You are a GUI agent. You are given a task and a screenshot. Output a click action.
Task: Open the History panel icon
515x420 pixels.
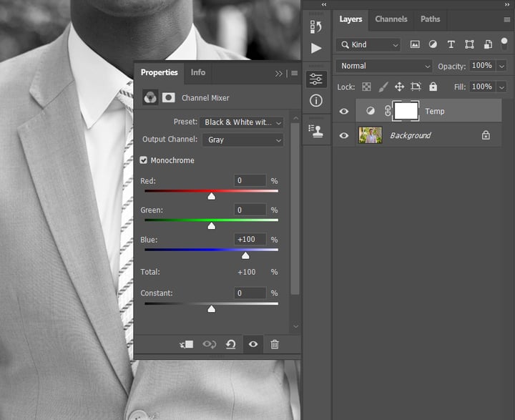[315, 27]
